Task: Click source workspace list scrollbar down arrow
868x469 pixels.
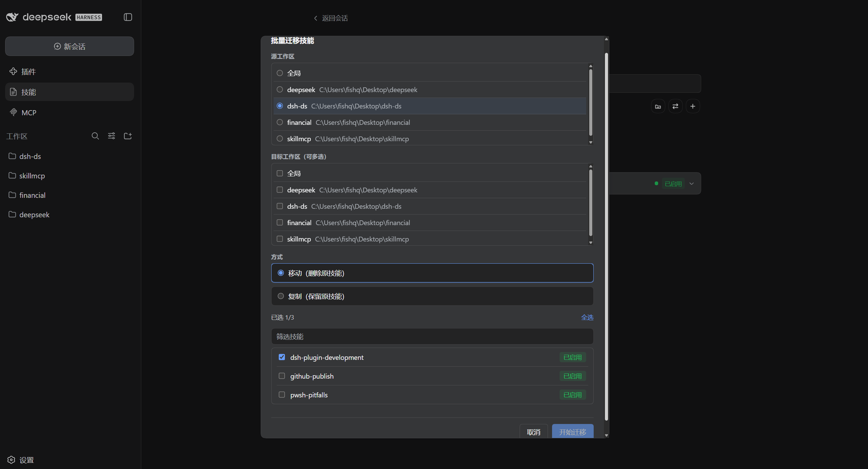Action: (591, 143)
